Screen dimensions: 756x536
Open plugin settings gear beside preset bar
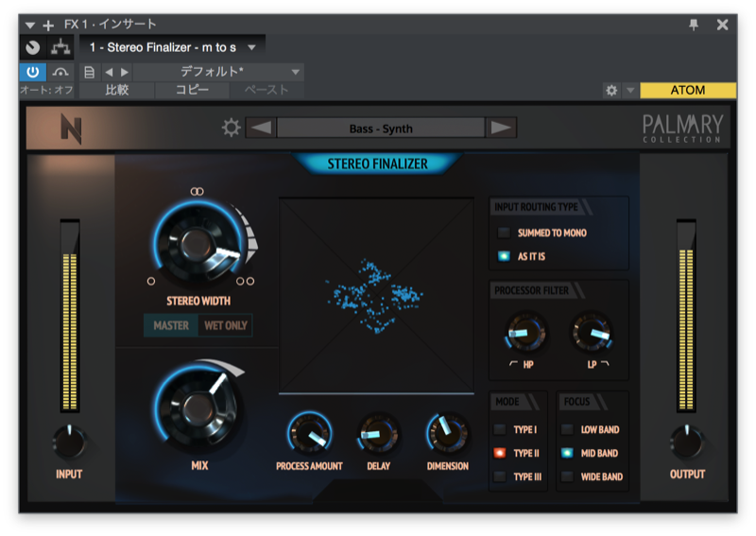click(231, 128)
